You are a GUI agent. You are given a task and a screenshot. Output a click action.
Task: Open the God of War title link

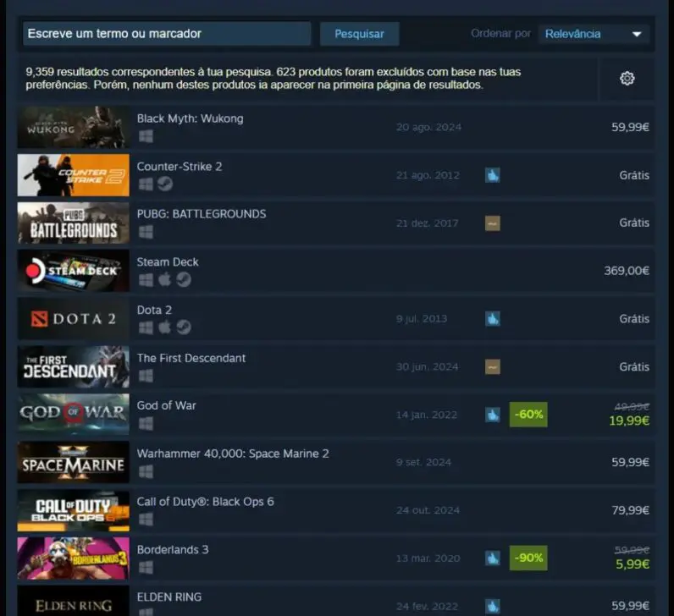(166, 405)
